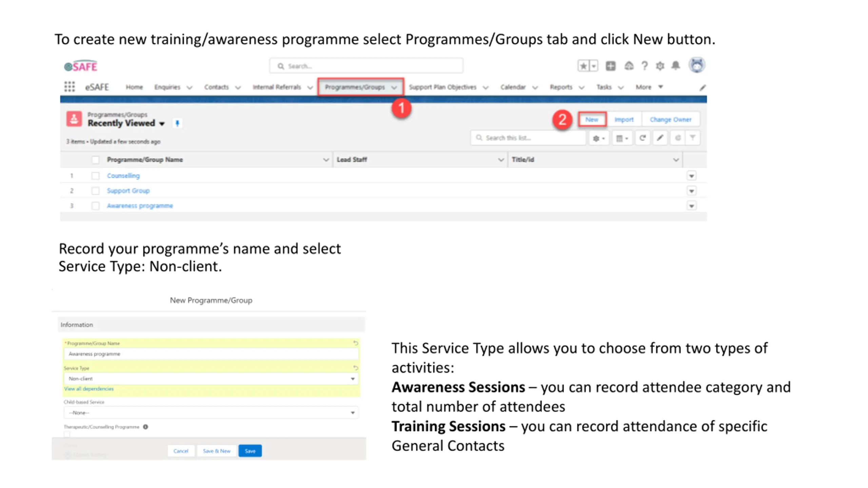
Task: Tick the select-all checkbox in list header
Action: pos(96,160)
